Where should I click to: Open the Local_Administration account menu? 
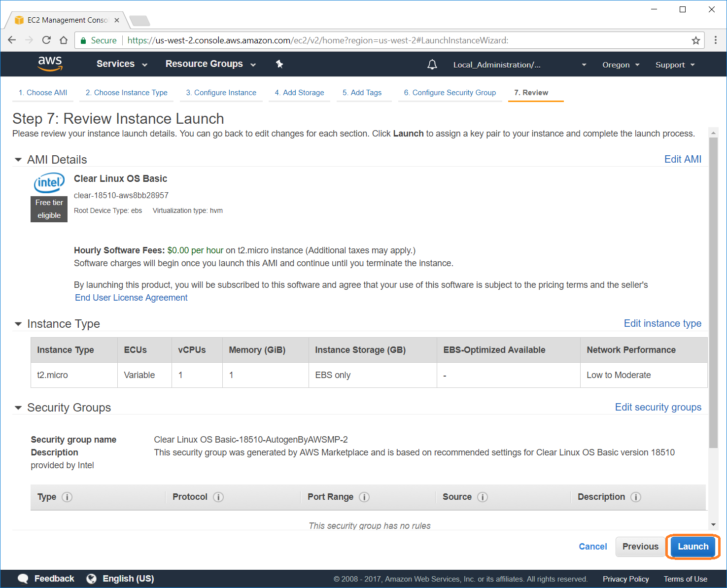coord(519,65)
